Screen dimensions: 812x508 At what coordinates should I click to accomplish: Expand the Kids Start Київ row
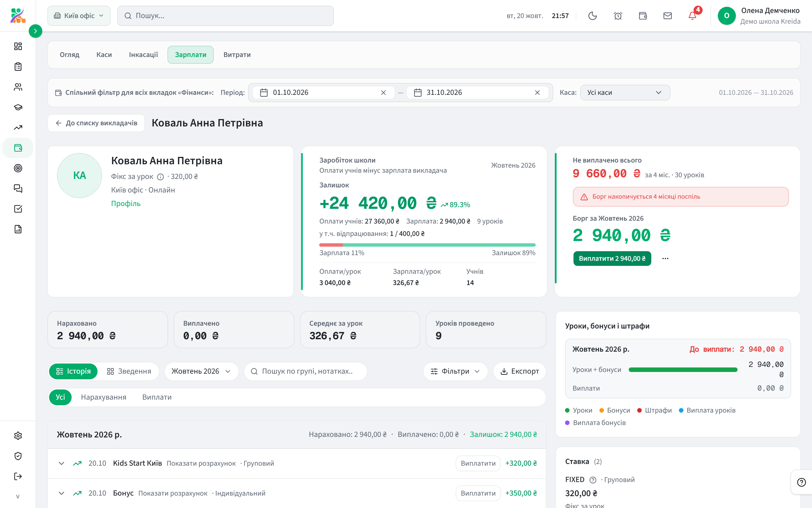(61, 463)
